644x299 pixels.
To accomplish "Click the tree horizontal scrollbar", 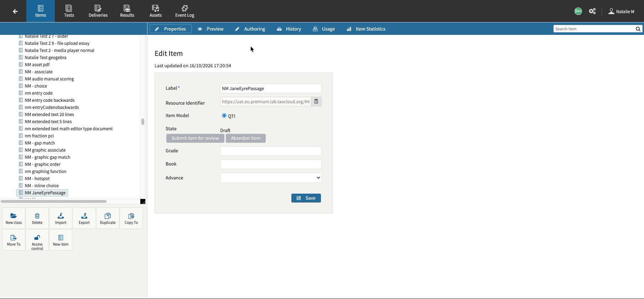I will click(53, 201).
